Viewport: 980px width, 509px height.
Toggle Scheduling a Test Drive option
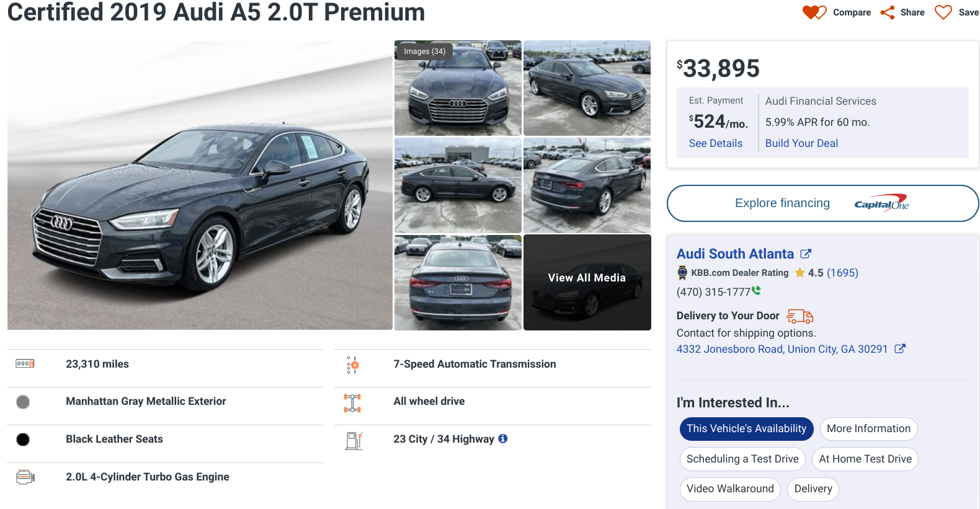click(742, 459)
